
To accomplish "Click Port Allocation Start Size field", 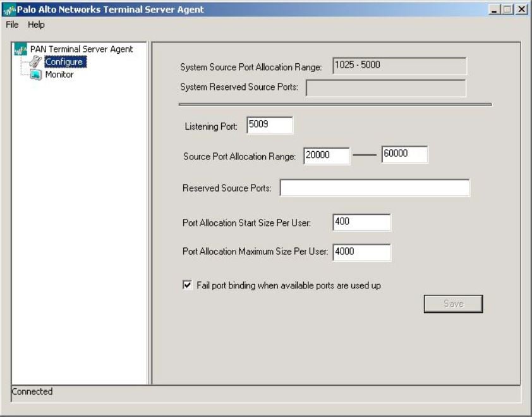I will click(361, 223).
